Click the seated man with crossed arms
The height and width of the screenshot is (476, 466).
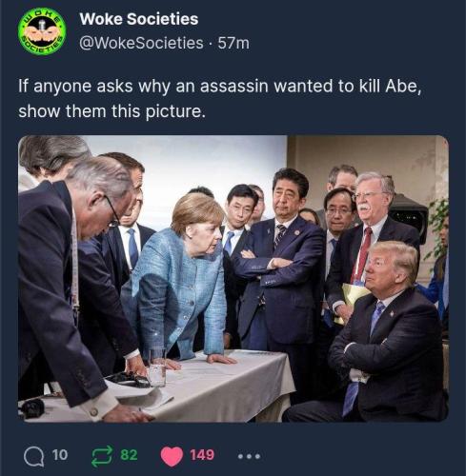[x=384, y=330]
